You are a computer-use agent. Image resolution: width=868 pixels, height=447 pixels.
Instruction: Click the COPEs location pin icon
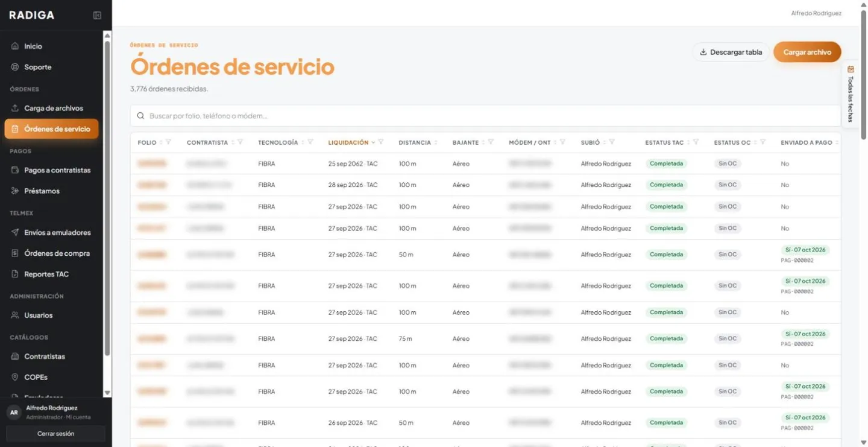(x=15, y=377)
